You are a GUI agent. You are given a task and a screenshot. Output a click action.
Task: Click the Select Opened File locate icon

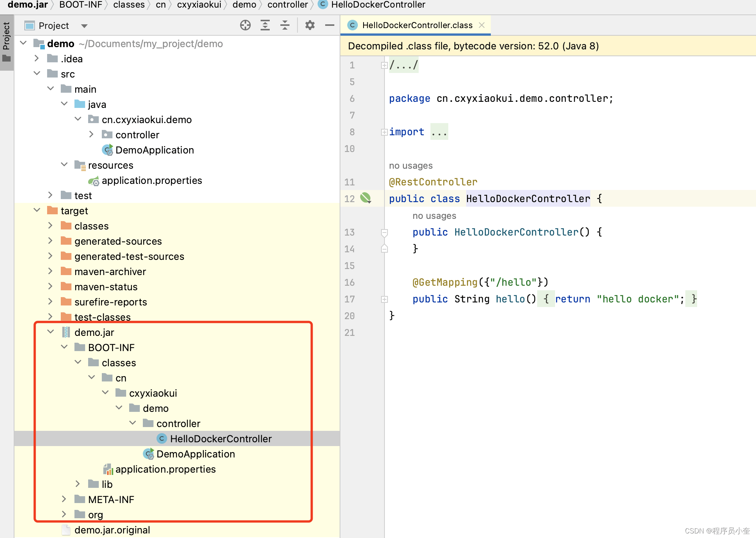click(245, 25)
